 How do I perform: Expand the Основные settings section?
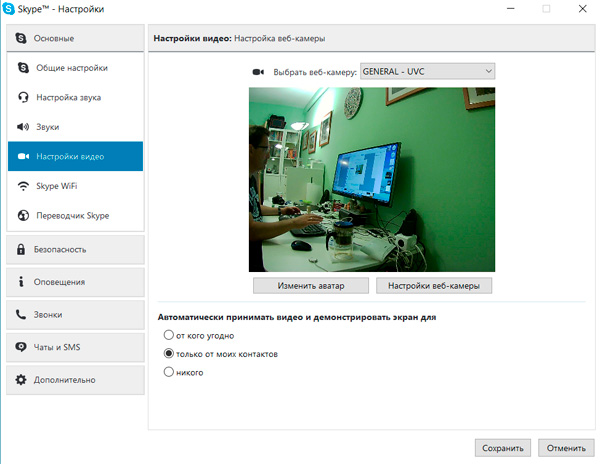[x=75, y=39]
